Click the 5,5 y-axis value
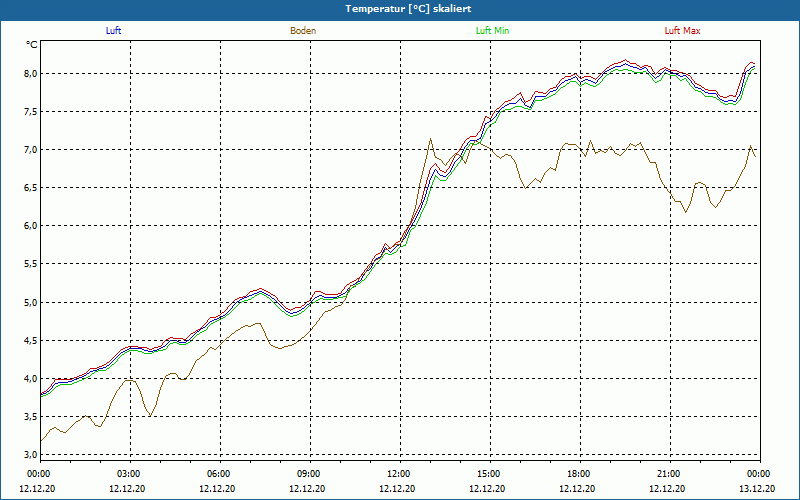 pyautogui.click(x=32, y=264)
